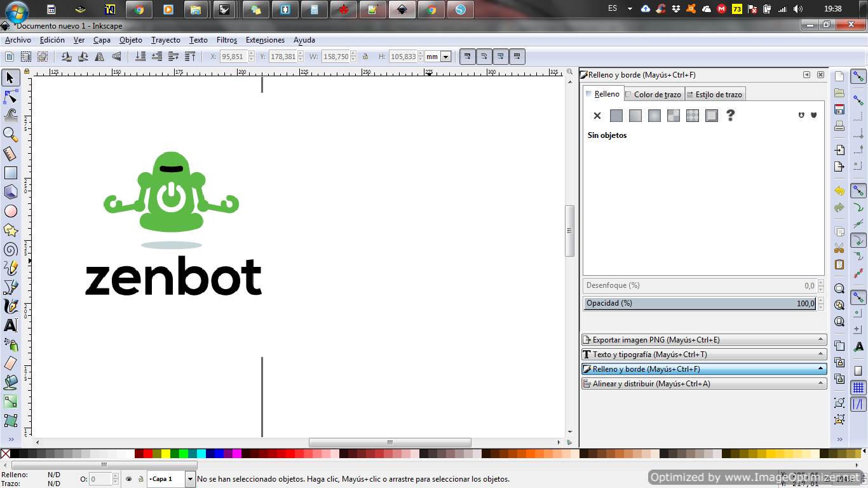Open the Extensiones menu
Screen dimensions: 868x488
pyautogui.click(x=265, y=40)
